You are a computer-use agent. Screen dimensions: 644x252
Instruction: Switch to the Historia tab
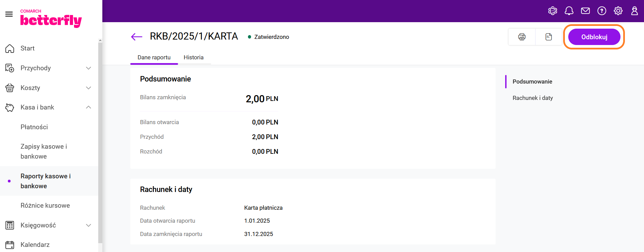(x=193, y=57)
